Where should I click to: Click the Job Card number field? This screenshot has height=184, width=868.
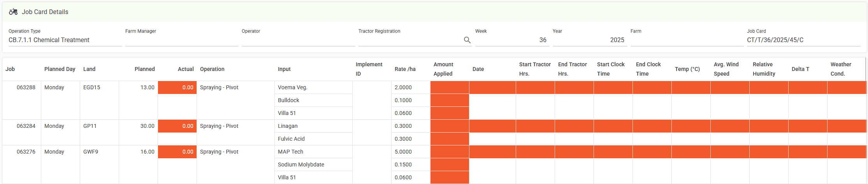(x=803, y=40)
